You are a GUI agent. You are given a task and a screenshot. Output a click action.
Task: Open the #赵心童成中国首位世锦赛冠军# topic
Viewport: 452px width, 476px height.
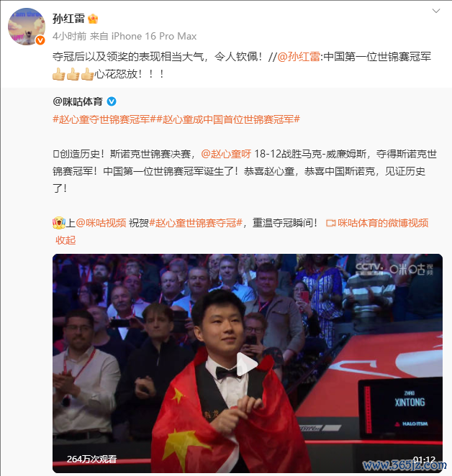point(225,119)
